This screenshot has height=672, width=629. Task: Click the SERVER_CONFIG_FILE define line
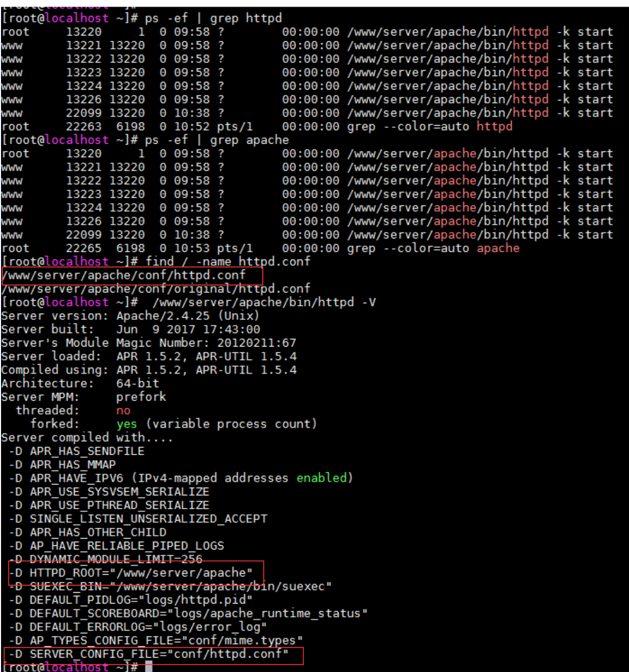click(x=149, y=653)
